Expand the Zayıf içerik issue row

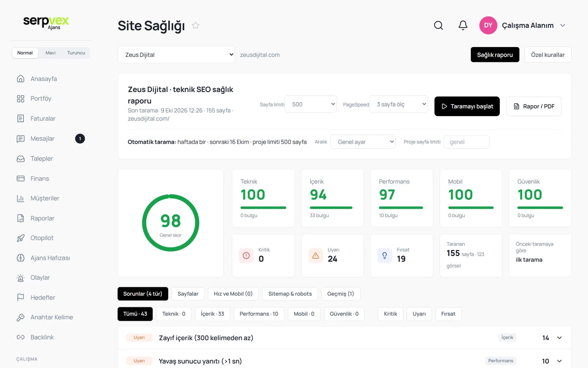click(344, 338)
